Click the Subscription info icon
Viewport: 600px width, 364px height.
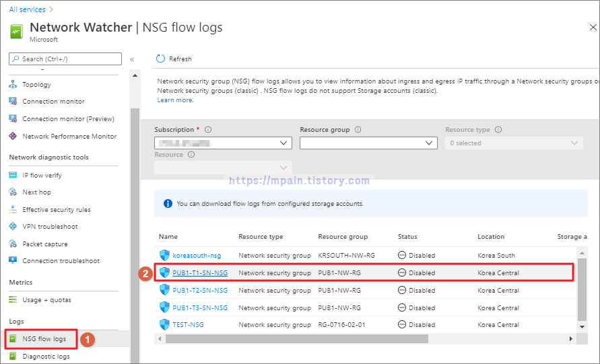(208, 130)
